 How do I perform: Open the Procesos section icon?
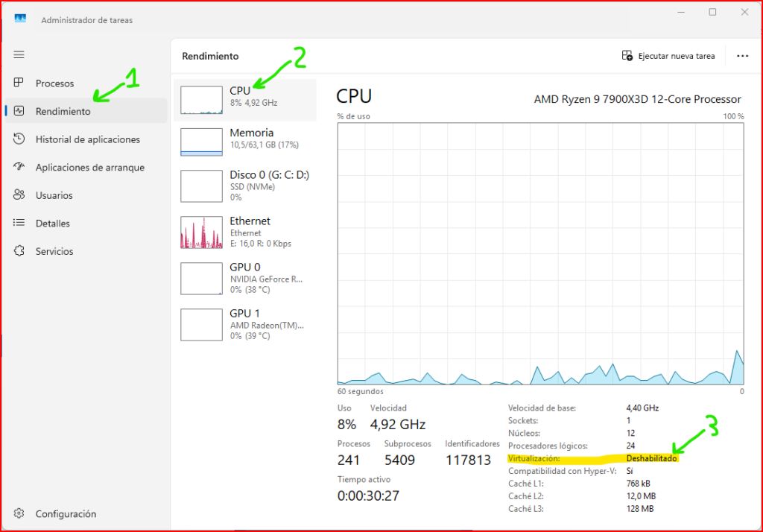tap(19, 83)
